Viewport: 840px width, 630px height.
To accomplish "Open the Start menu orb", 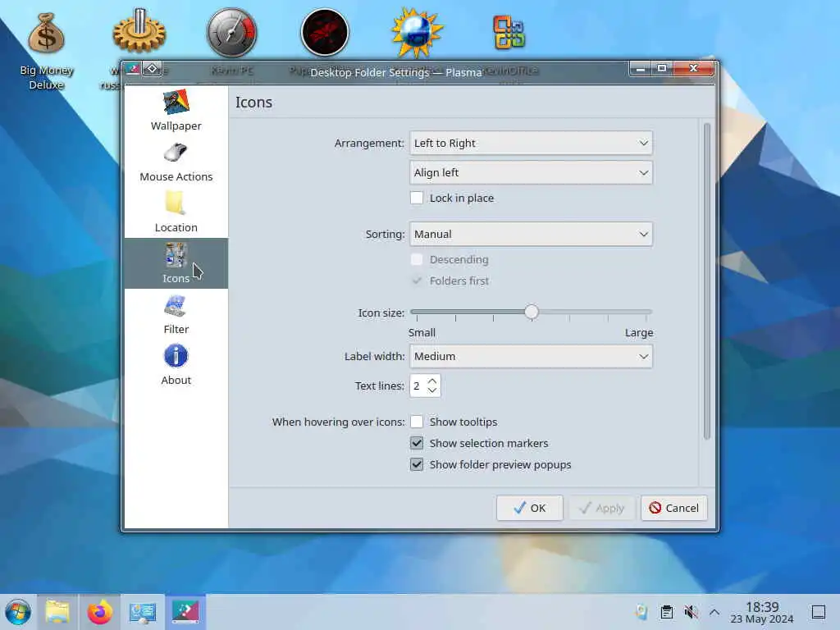I will pos(18,612).
